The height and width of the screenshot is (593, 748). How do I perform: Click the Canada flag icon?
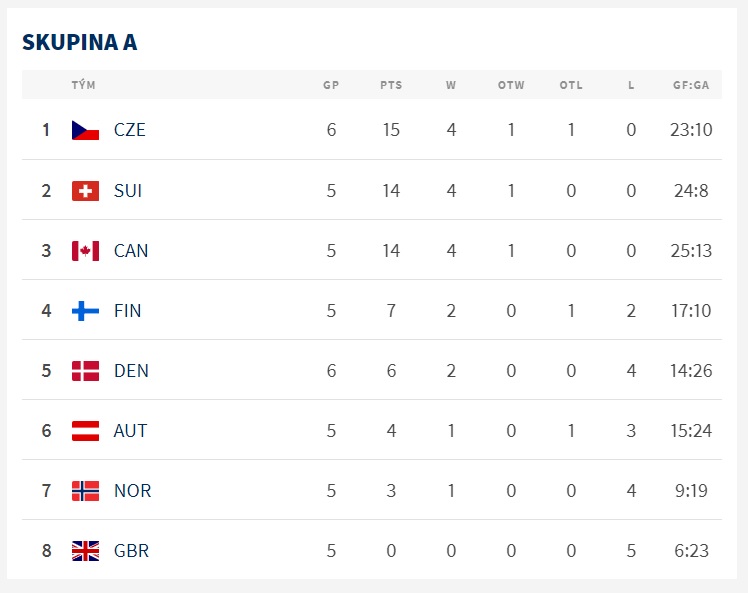tap(85, 251)
